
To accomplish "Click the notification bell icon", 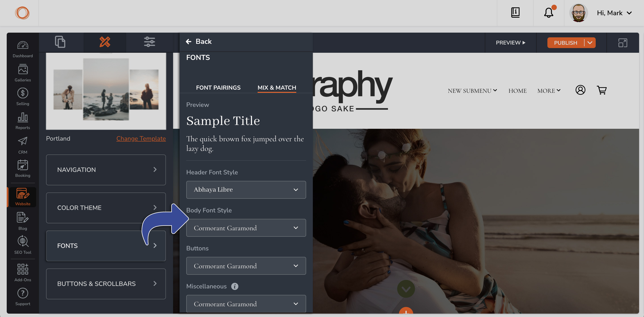I will tap(549, 13).
